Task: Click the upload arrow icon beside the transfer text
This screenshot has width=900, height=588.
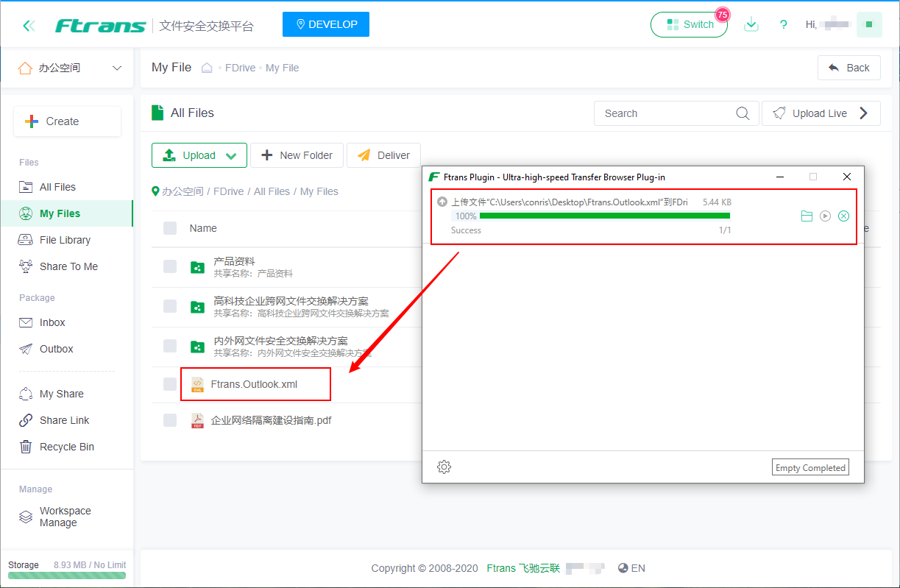Action: coord(442,202)
